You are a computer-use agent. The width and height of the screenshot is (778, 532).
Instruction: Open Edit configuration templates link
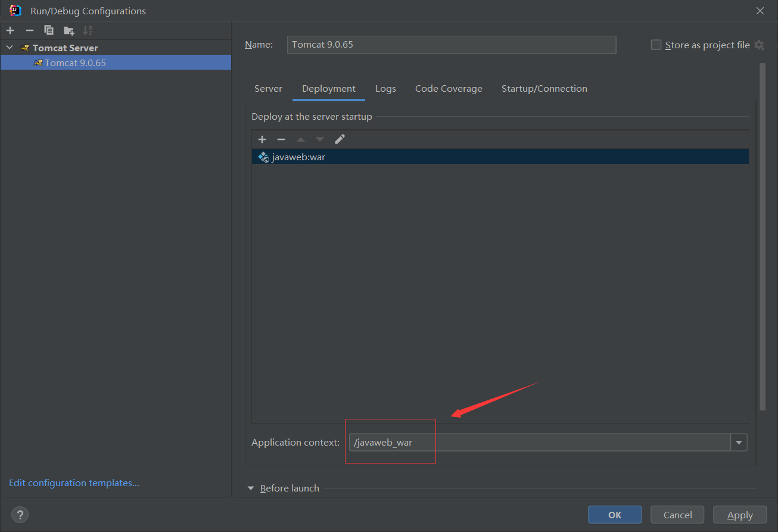tap(74, 483)
